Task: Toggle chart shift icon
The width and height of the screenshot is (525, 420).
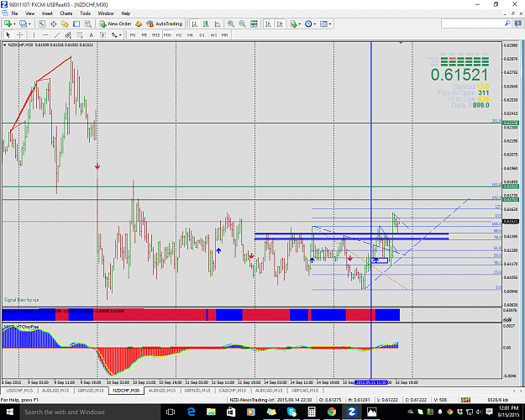Action: 280,24
